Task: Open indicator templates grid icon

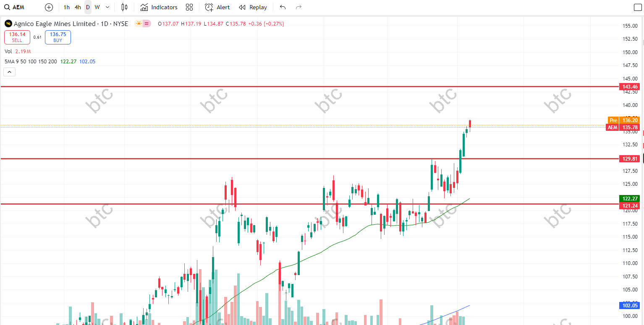Action: (x=189, y=7)
